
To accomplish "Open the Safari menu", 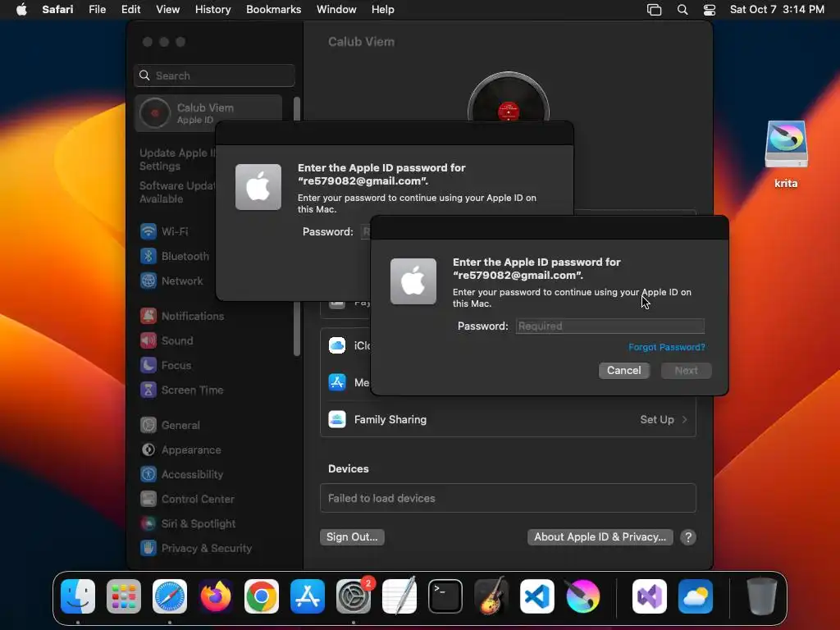I will click(x=58, y=10).
